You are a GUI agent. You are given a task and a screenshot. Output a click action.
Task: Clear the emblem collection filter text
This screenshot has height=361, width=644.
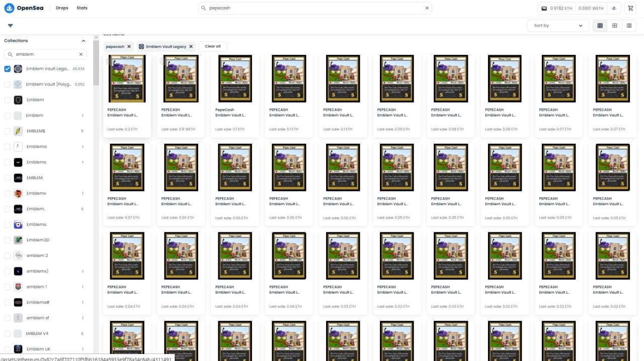click(81, 54)
